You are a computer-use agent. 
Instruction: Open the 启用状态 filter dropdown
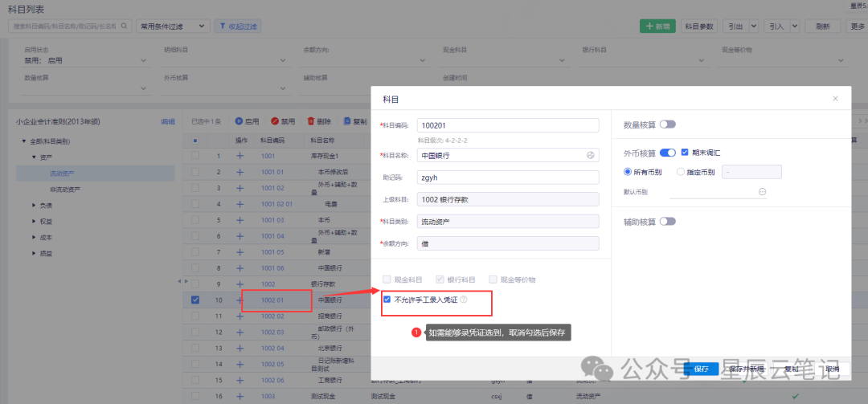tap(85, 60)
